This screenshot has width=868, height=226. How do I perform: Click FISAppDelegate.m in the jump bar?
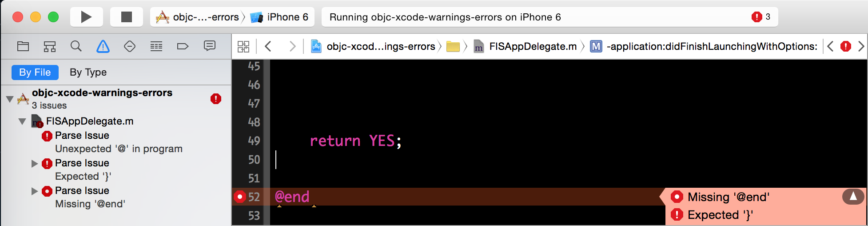532,46
